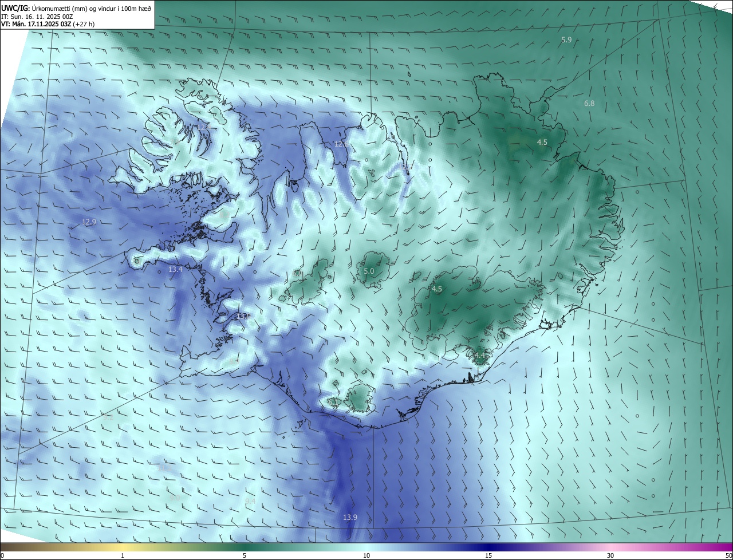The width and height of the screenshot is (733, 560).
Task: Click the 'VT: Mán. 17.11.2025 03Z (+27 h)' line
Action: click(48, 24)
